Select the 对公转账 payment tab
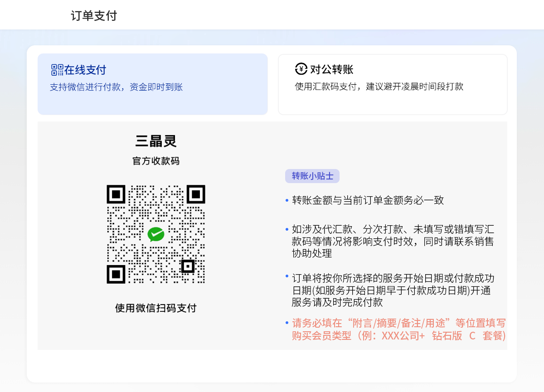Image resolution: width=544 pixels, height=392 pixels. [393, 84]
